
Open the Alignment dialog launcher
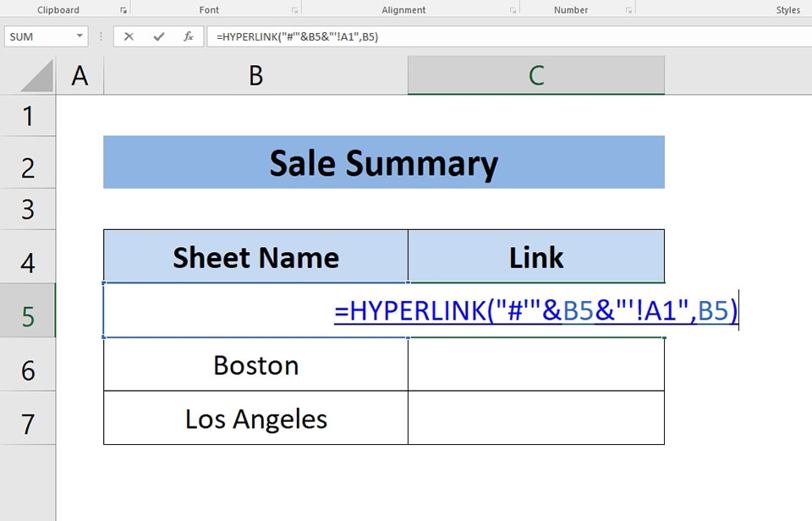tap(513, 8)
